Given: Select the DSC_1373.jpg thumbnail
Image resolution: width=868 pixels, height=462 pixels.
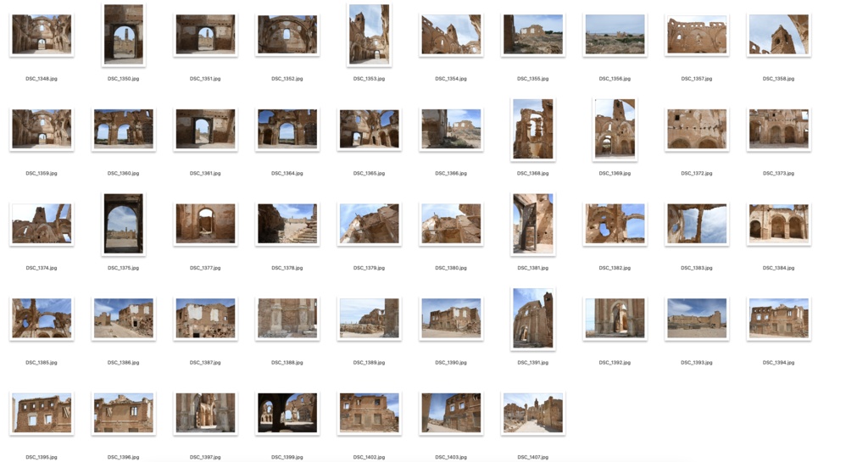Looking at the screenshot, I should [779, 129].
